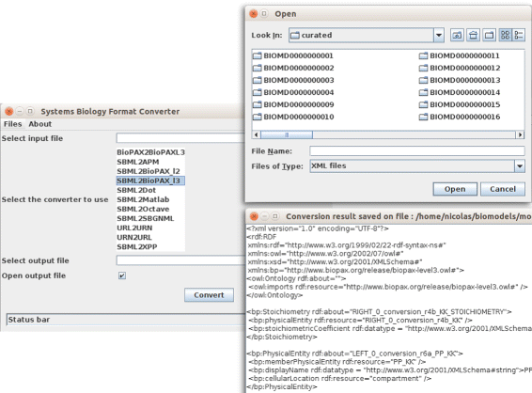Image resolution: width=532 pixels, height=393 pixels.
Task: Click the Select input file field
Action: 180,138
